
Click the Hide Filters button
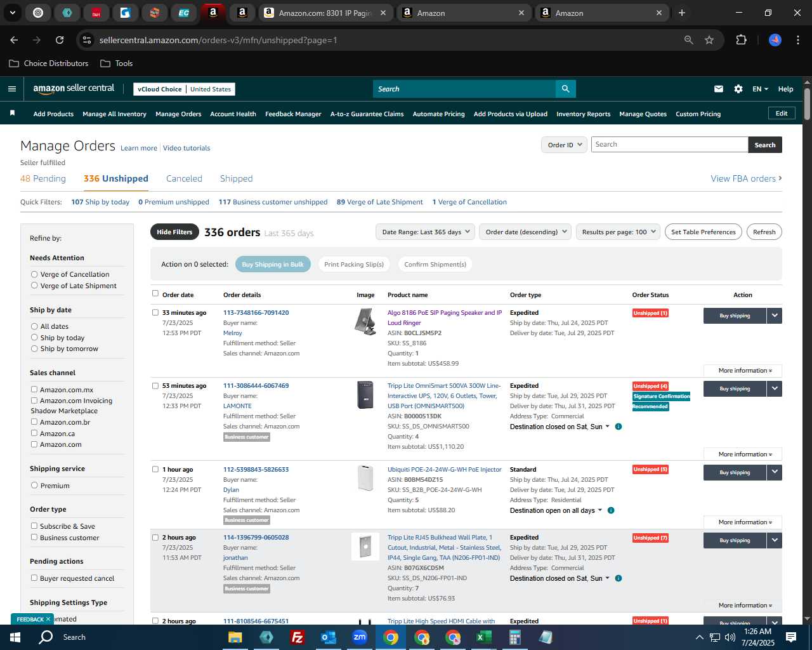pyautogui.click(x=174, y=232)
